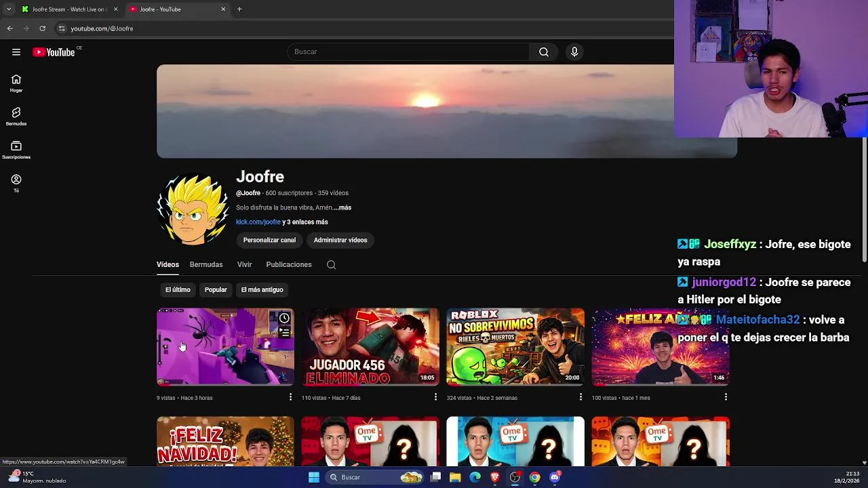Open the YouTube hamburger guide menu
This screenshot has width=868, height=488.
tap(16, 52)
